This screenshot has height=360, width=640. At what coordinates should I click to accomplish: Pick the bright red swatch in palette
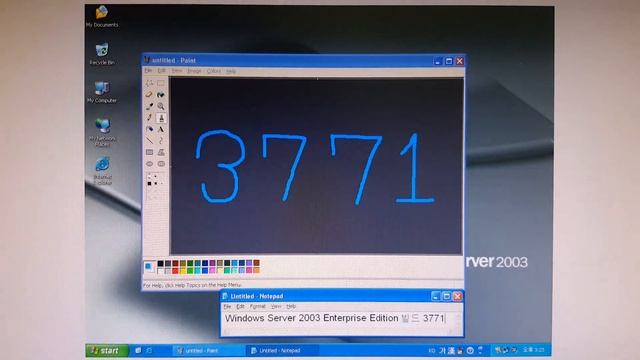[x=175, y=271]
